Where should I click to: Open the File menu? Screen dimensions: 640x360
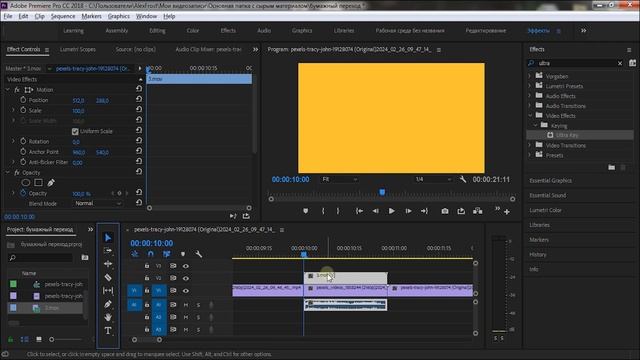tap(8, 16)
